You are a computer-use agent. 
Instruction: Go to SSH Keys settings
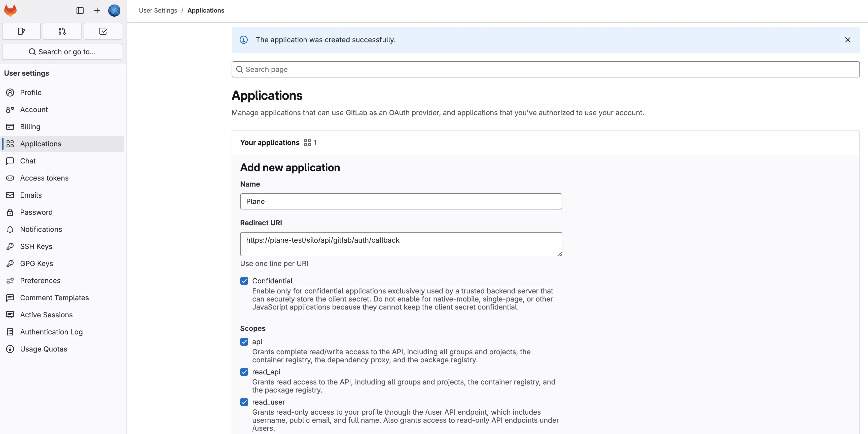point(36,246)
